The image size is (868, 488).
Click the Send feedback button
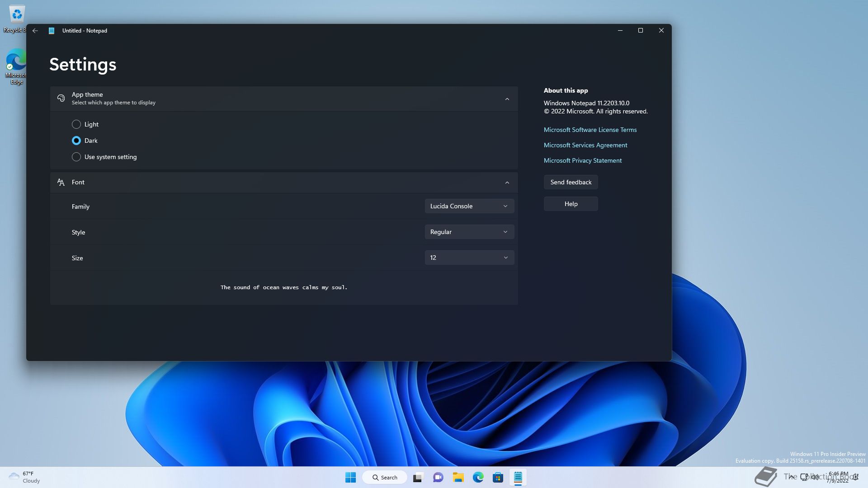[x=571, y=182]
